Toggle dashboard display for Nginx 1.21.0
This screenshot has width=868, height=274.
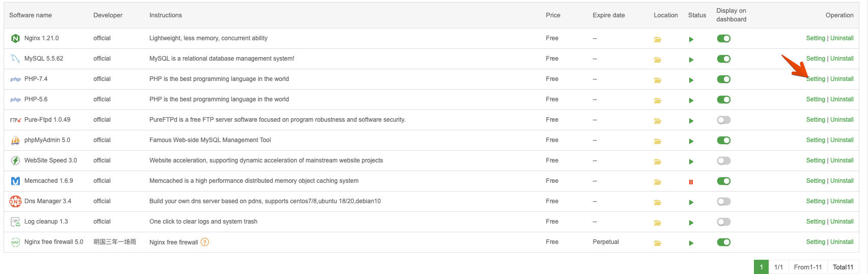click(x=723, y=38)
